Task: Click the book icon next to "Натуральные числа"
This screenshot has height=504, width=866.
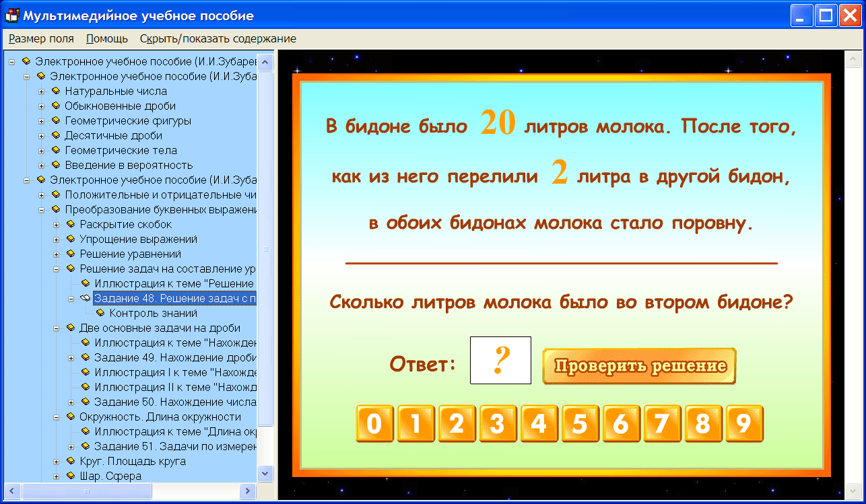Action: [x=57, y=92]
